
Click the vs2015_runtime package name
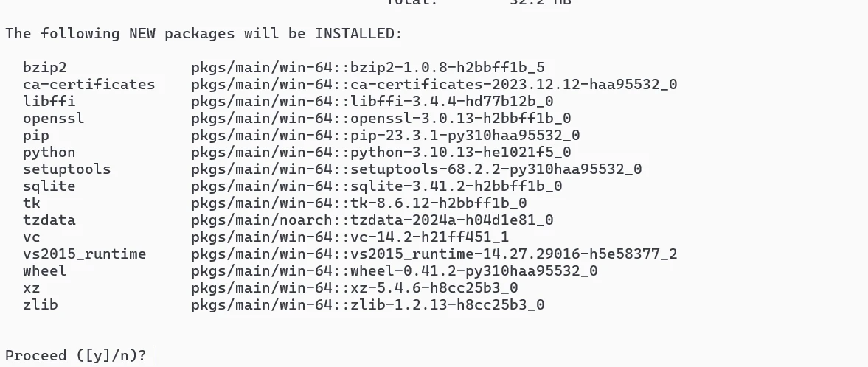[x=84, y=254]
